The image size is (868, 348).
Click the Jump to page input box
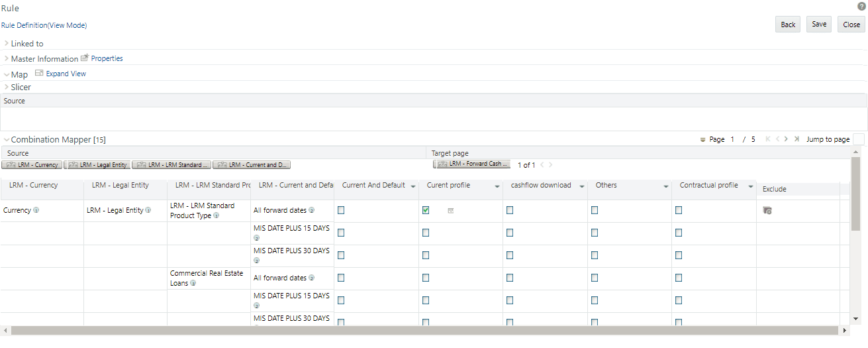pyautogui.click(x=859, y=139)
